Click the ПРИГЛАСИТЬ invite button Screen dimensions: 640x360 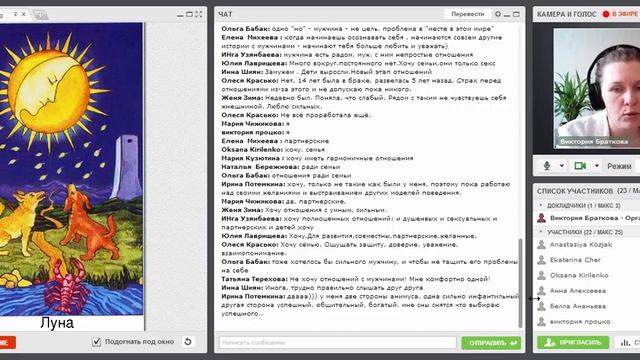tap(573, 342)
